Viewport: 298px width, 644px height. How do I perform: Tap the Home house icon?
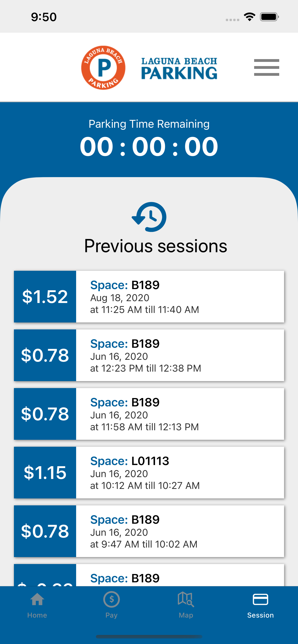[x=37, y=599]
